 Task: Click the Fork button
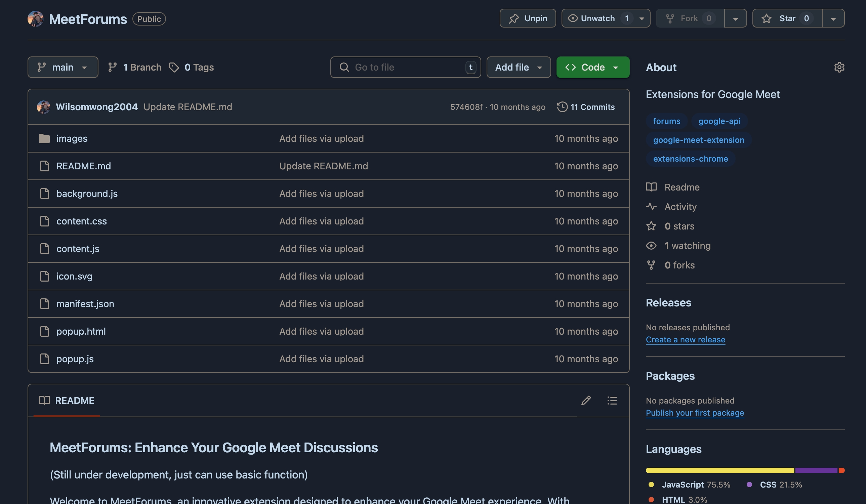click(x=690, y=18)
